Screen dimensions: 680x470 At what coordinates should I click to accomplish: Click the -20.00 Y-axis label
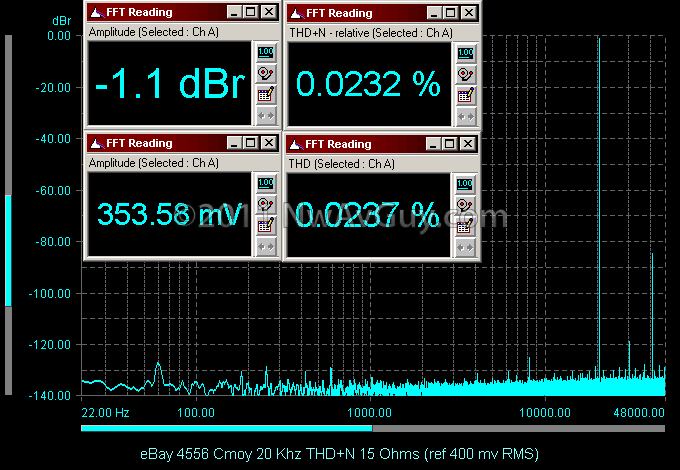point(53,88)
